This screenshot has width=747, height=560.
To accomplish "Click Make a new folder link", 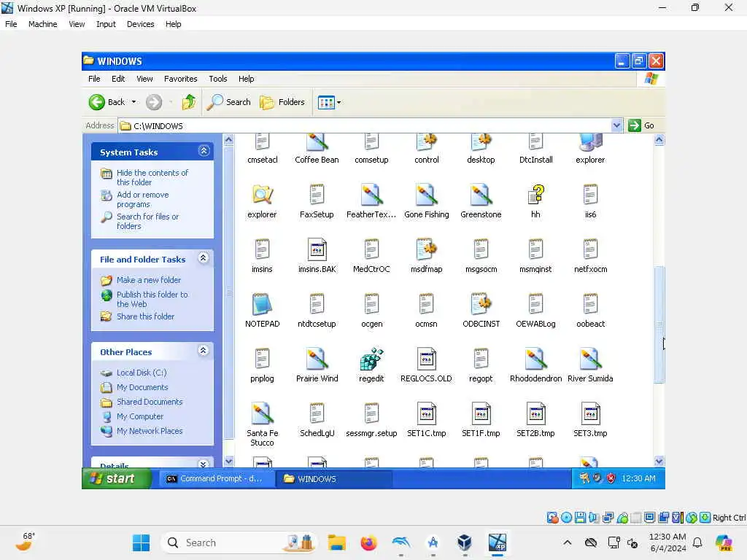I will [x=149, y=279].
